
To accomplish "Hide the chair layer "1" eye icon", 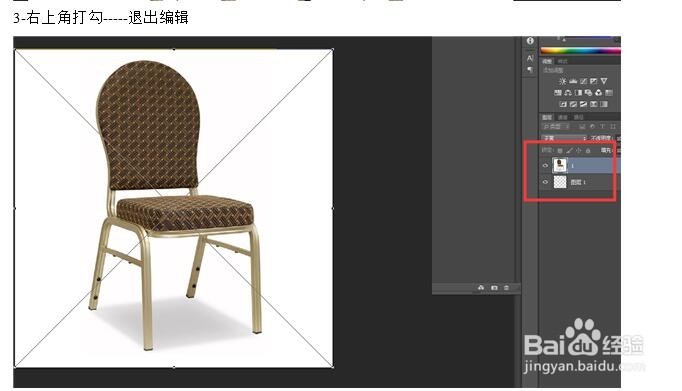I will tap(545, 165).
